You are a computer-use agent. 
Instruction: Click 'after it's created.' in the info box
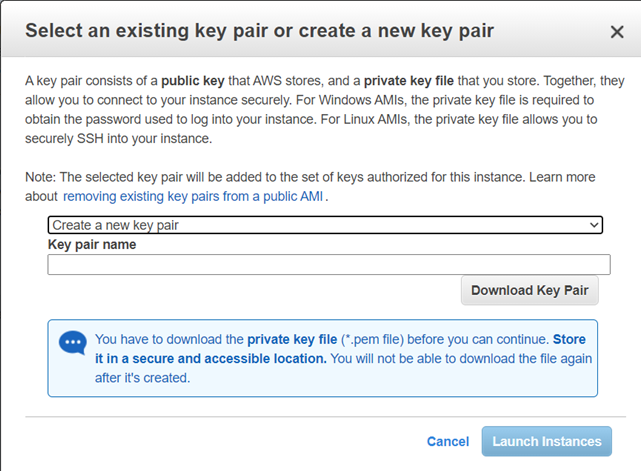coord(142,377)
